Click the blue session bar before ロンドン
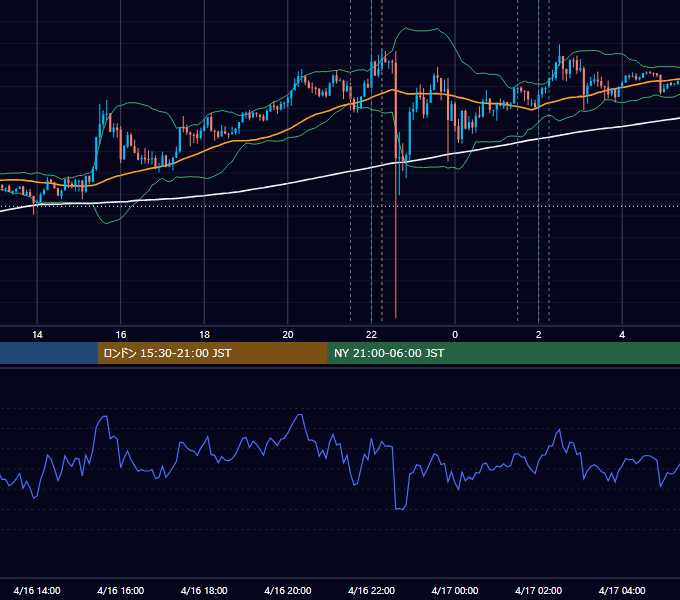 (x=49, y=353)
